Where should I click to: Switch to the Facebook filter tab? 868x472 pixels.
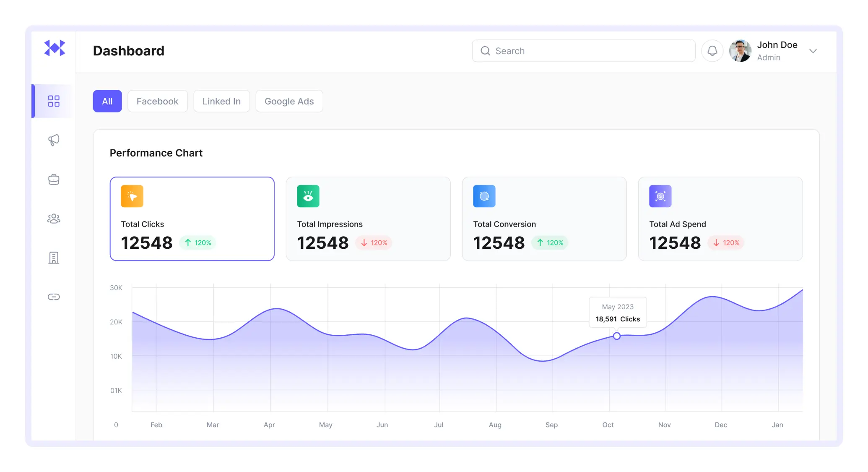157,101
